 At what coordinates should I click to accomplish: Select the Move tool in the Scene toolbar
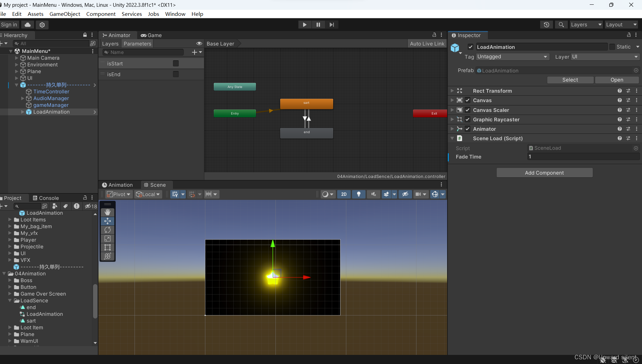tap(108, 221)
